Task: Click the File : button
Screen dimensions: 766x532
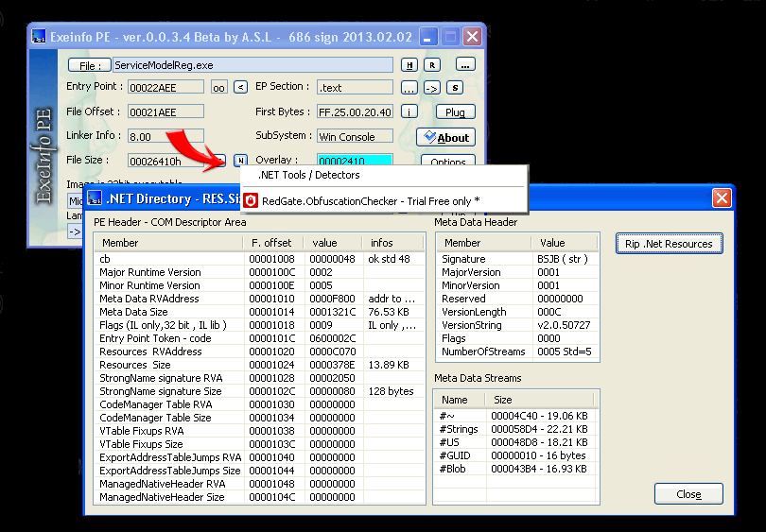Action: (90, 65)
